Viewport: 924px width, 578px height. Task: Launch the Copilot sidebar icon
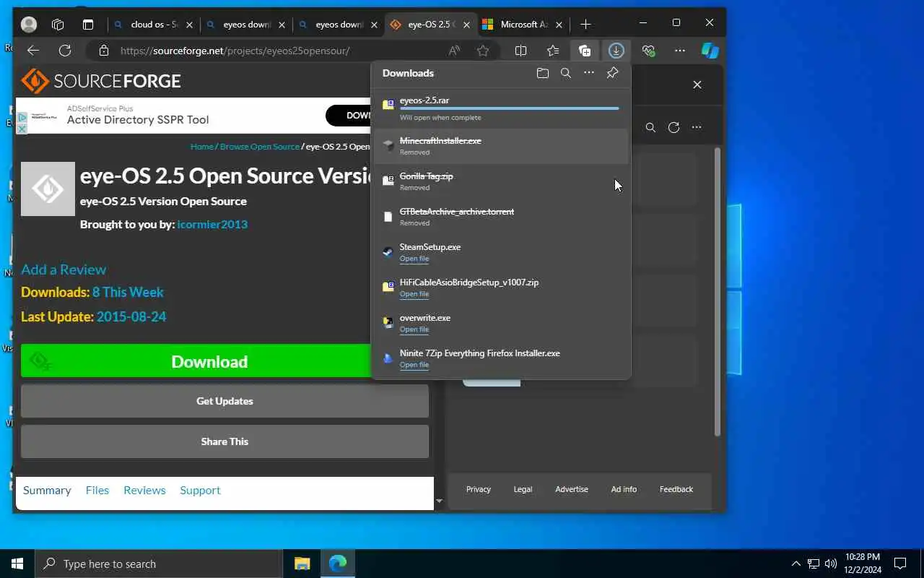click(710, 51)
